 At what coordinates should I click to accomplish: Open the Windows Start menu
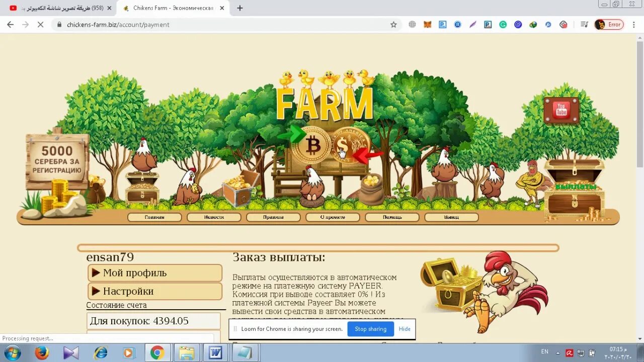click(x=12, y=352)
